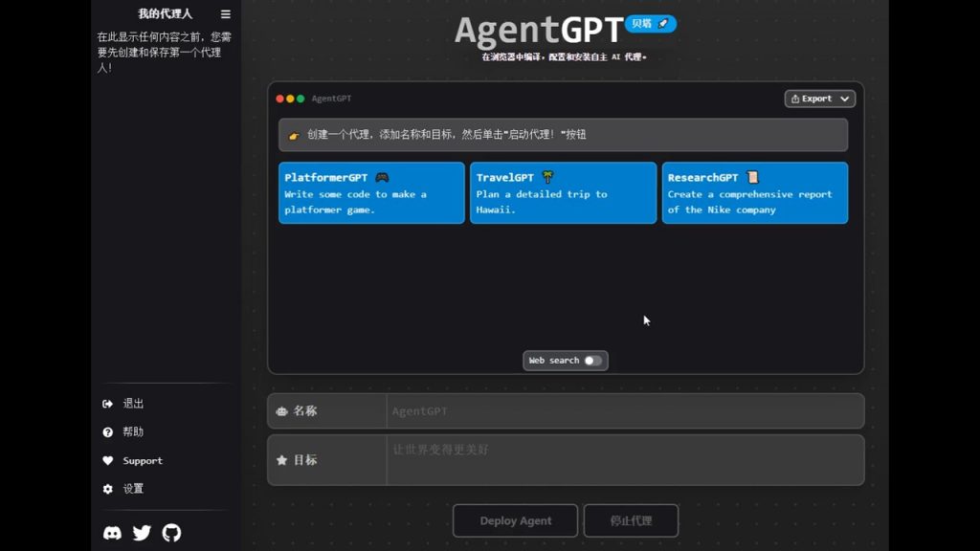This screenshot has height=551, width=980.
Task: Click the Support heart icon
Action: [x=107, y=460]
